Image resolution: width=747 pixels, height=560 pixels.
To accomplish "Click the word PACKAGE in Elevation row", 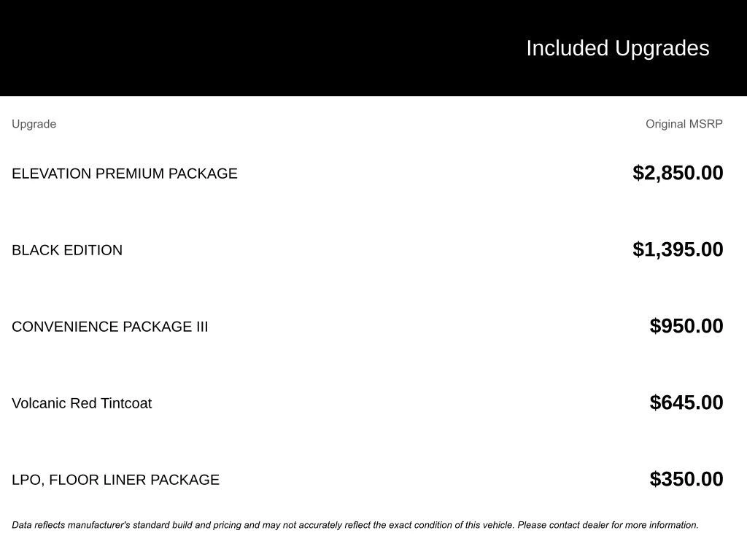I will [203, 174].
